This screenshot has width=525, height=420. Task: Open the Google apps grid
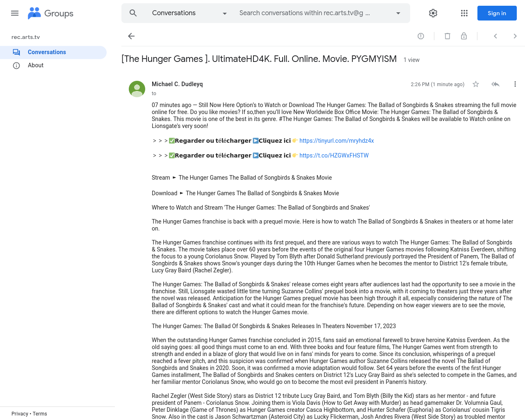[x=464, y=13]
